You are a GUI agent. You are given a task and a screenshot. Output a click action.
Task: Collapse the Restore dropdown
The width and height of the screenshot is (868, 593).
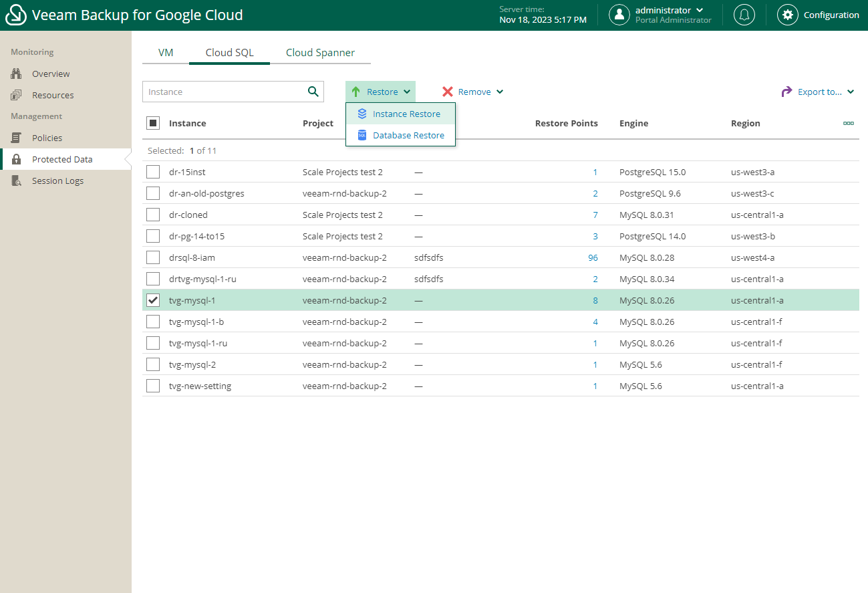(x=381, y=92)
